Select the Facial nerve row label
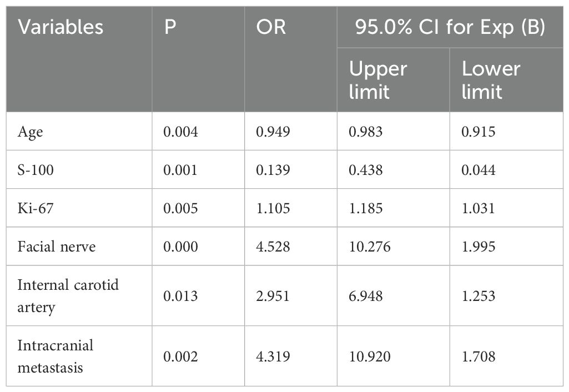The height and width of the screenshot is (392, 569). 56,246
